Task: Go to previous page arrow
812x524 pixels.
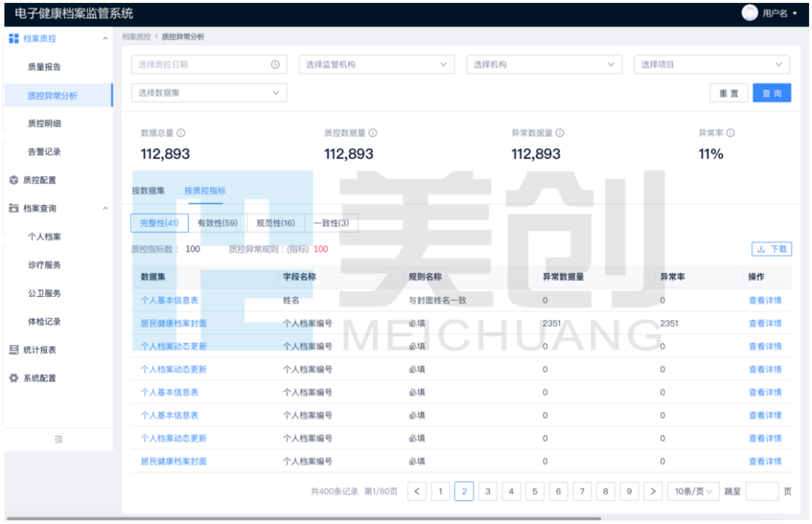Action: click(417, 492)
